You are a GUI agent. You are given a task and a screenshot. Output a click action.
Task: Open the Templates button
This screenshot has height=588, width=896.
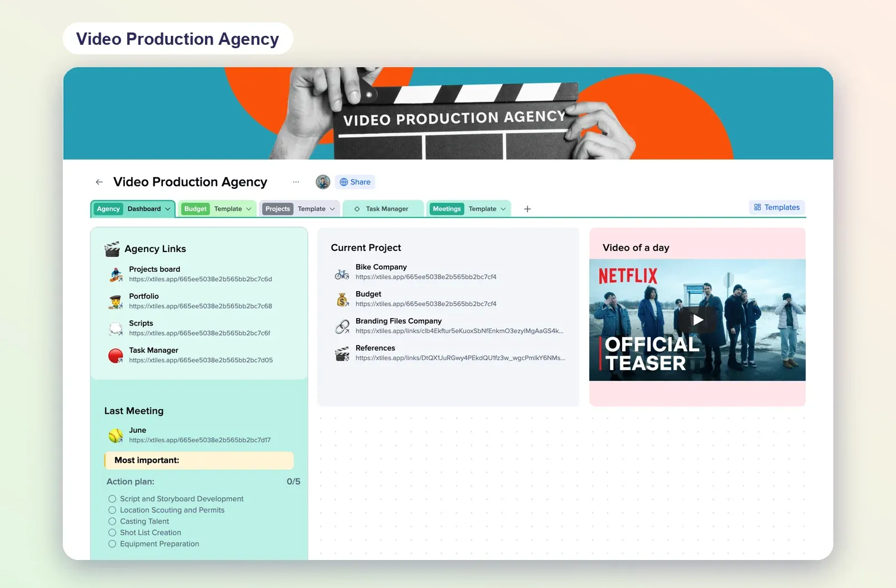777,207
